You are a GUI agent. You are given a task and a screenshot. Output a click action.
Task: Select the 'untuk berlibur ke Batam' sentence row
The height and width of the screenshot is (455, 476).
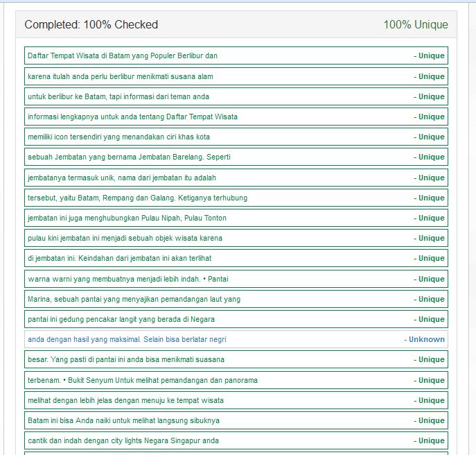[118, 96]
